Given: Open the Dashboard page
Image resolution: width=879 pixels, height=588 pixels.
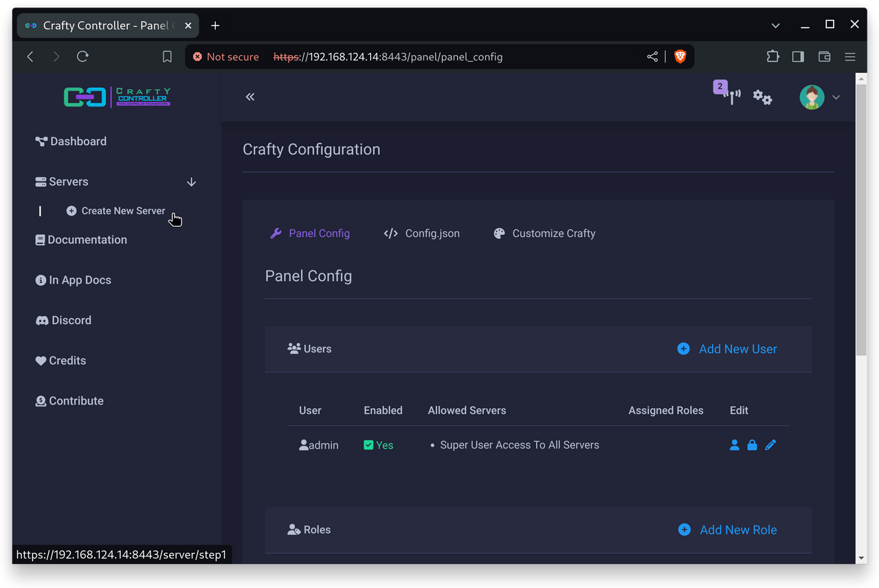Looking at the screenshot, I should coord(71,142).
